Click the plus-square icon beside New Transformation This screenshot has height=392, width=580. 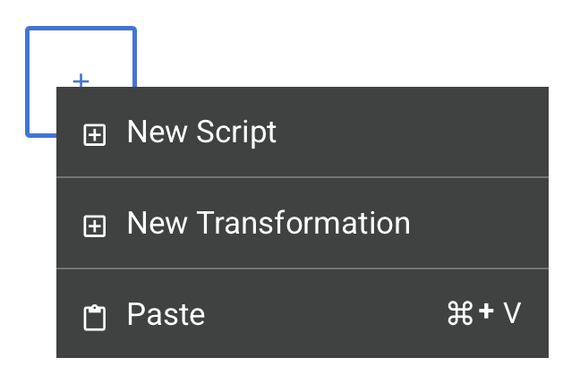[x=94, y=226]
